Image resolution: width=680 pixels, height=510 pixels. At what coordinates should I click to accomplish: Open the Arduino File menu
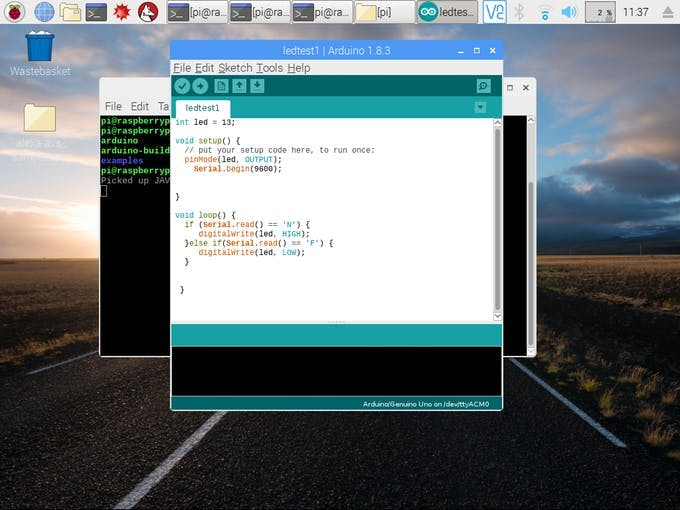click(x=182, y=68)
